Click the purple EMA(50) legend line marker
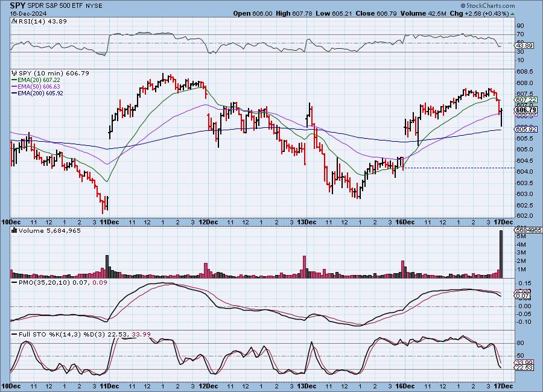Screen dimensions: 543x392 [x=14, y=87]
